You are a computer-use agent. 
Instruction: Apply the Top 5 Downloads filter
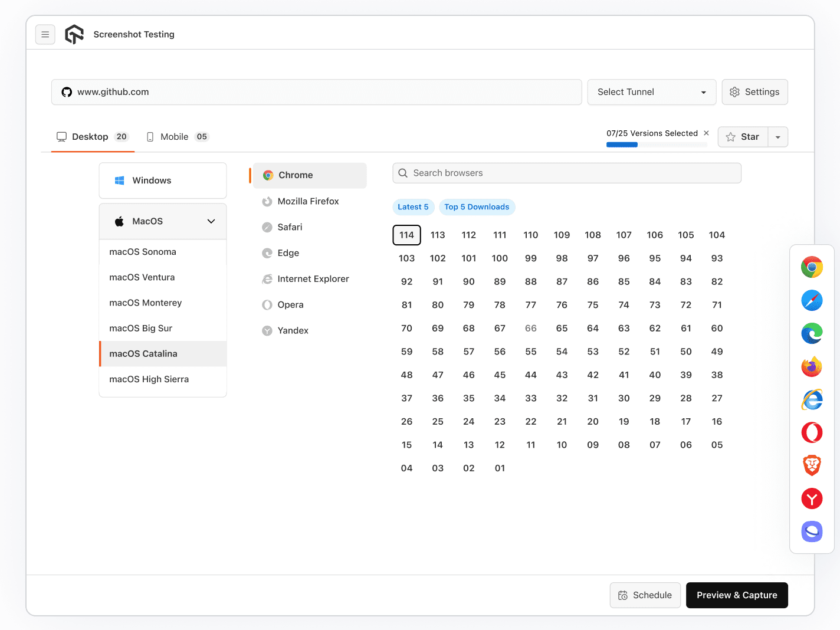tap(477, 207)
